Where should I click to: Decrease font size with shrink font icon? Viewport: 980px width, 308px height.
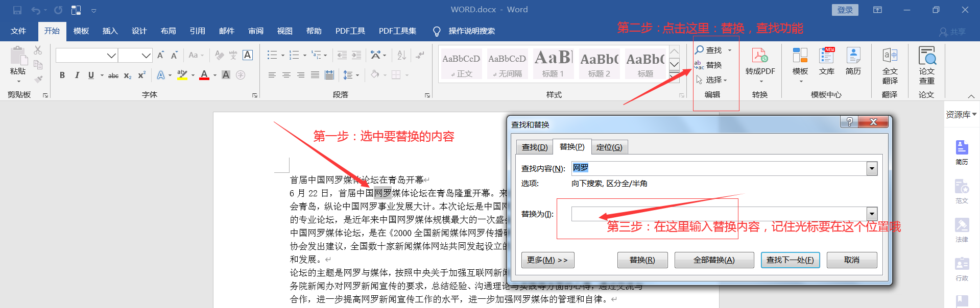[174, 55]
